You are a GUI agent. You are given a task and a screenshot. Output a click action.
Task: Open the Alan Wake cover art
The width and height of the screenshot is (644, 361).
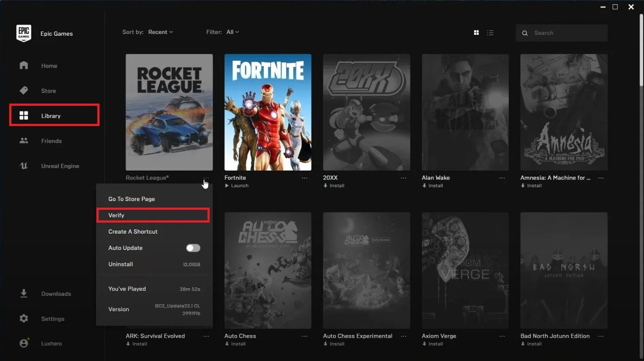[x=465, y=112]
